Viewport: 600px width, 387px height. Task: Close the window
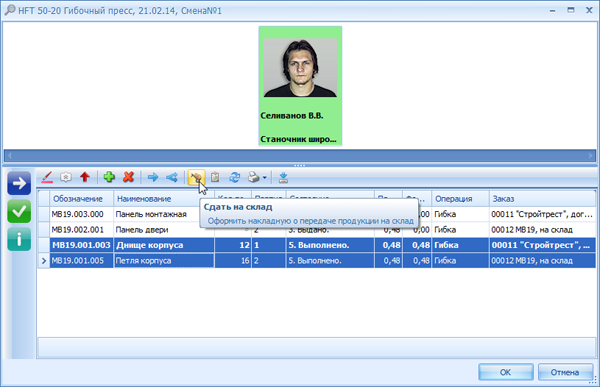(x=589, y=10)
